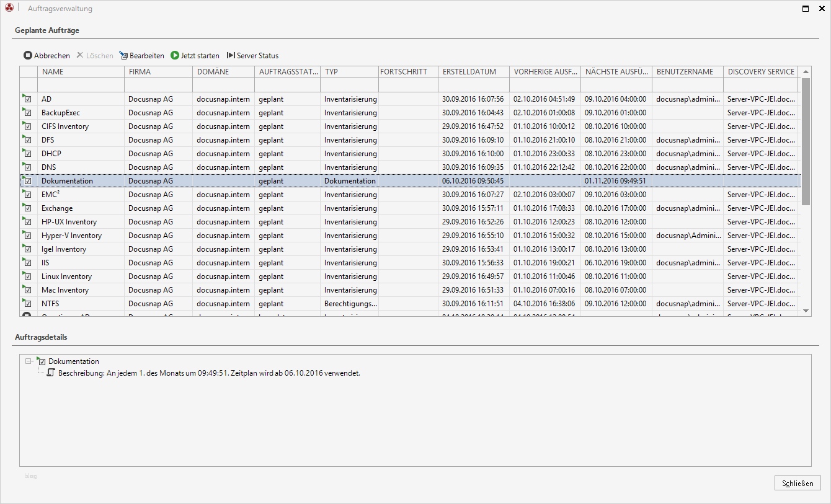The image size is (831, 504).
Task: Click the Berechtigungs... type cell
Action: click(350, 304)
